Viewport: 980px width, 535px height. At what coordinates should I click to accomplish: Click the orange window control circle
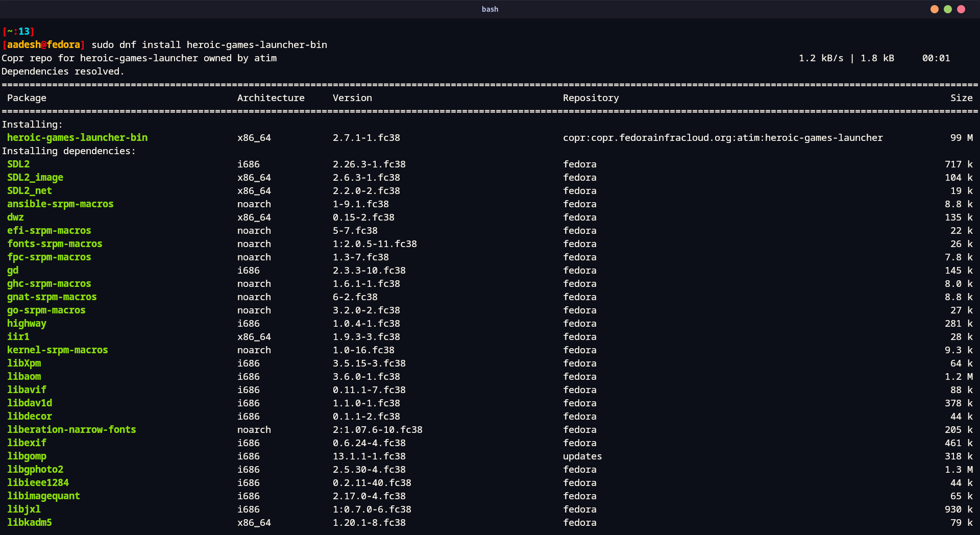coord(934,9)
